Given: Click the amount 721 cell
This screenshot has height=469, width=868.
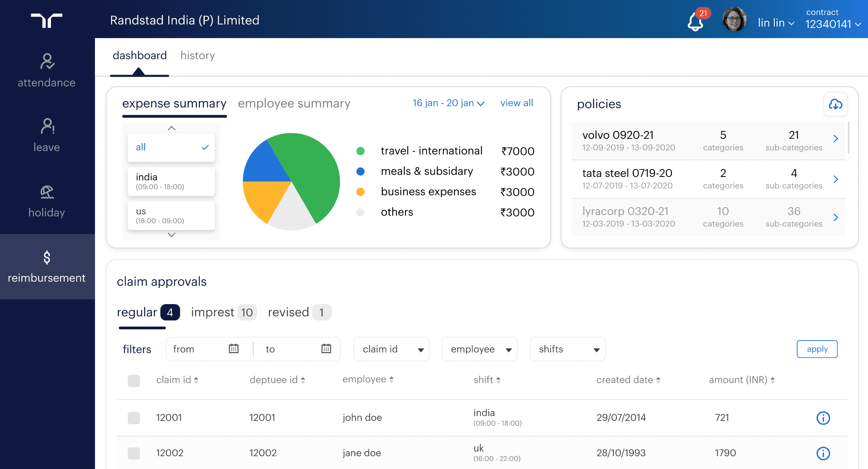Looking at the screenshot, I should click(x=722, y=418).
